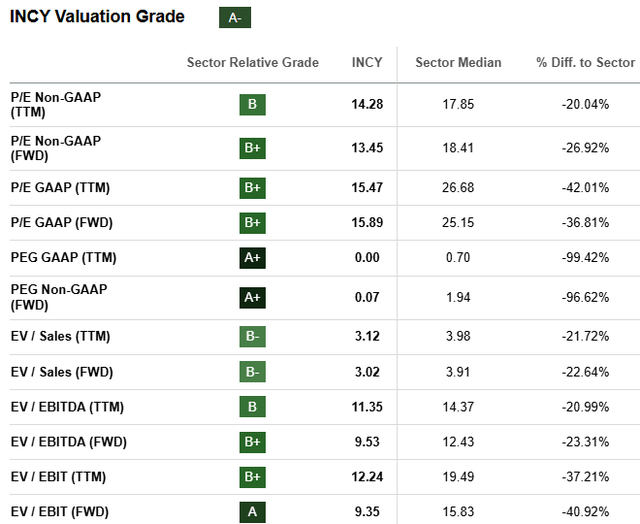Click the % Diff. to Sector column header
Image resolution: width=640 pixels, height=524 pixels.
(x=586, y=62)
